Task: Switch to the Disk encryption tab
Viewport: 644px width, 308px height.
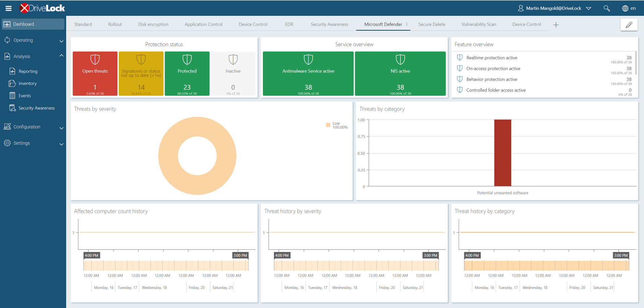Action: tap(153, 24)
